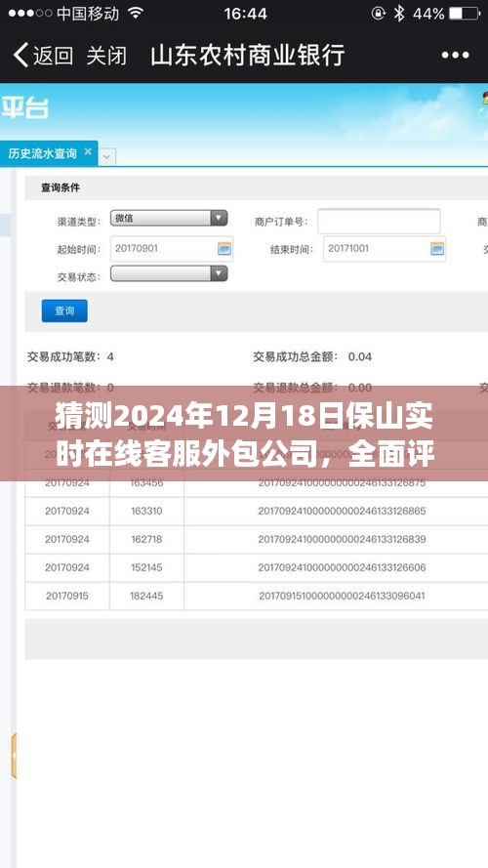Click the 交易成功总金额 value 0.04
Viewport: 488px width, 868px height.
pyautogui.click(x=359, y=357)
